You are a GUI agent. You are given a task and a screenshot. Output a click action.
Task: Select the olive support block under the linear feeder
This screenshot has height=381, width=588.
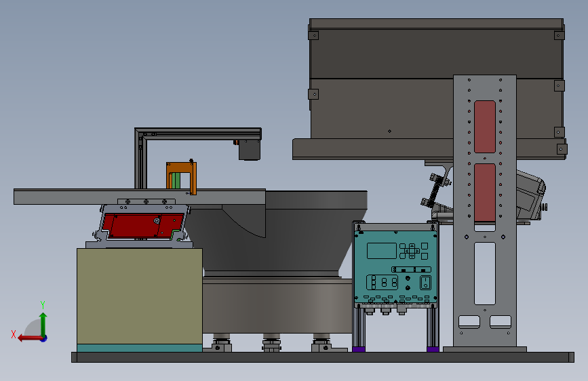tap(140, 296)
